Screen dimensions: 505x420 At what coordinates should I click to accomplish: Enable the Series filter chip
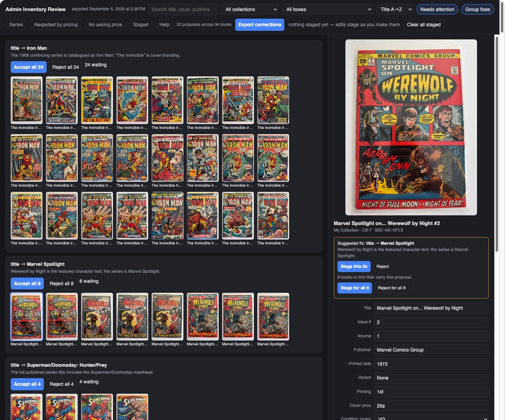[x=16, y=25]
